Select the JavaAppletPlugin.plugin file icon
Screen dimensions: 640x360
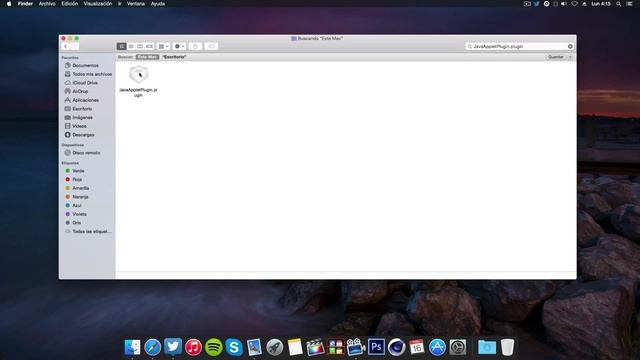coord(138,75)
